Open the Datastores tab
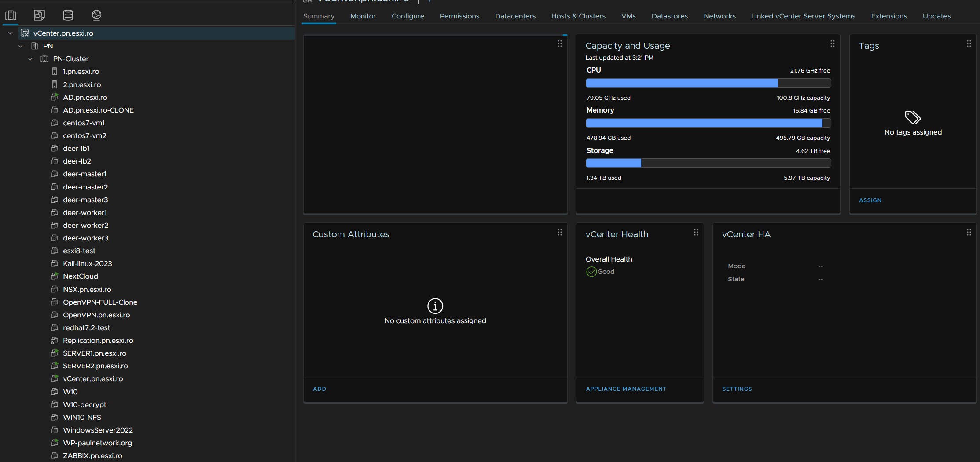The height and width of the screenshot is (462, 980). pos(669,16)
